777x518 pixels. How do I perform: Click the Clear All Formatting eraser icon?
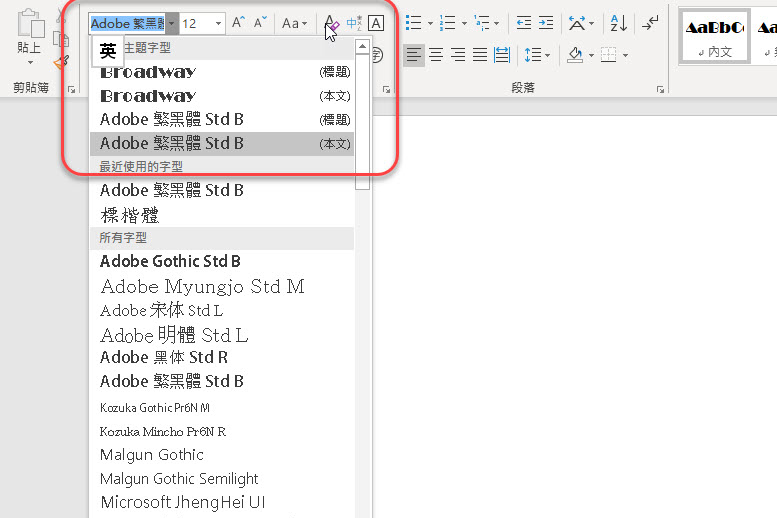(331, 23)
